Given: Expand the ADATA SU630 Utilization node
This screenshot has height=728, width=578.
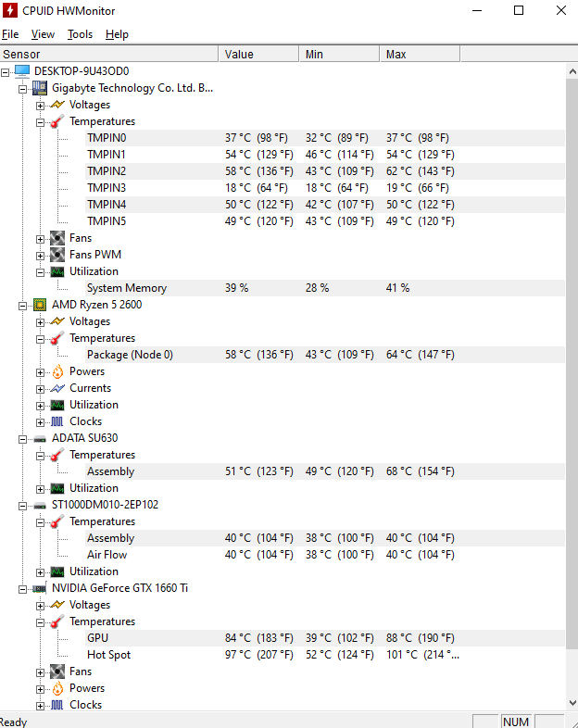Looking at the screenshot, I should 41,488.
